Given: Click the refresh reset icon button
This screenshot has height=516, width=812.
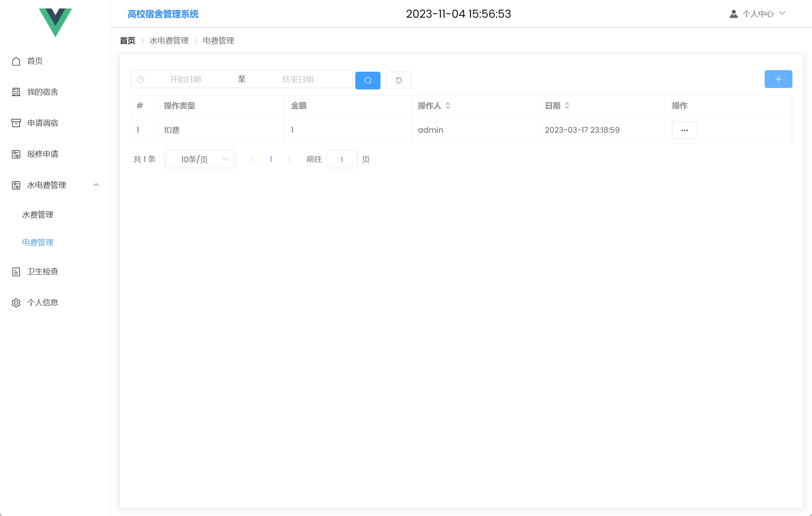Looking at the screenshot, I should [398, 80].
